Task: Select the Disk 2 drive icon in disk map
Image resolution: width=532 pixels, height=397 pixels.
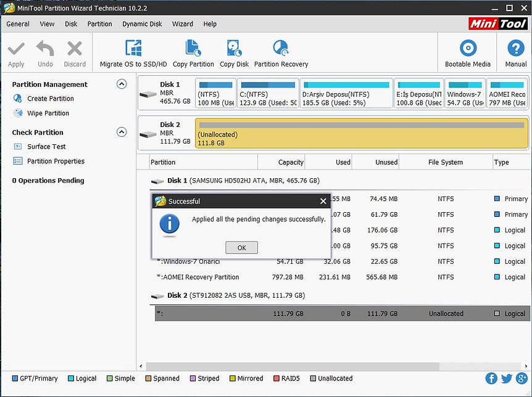Action: pyautogui.click(x=148, y=134)
